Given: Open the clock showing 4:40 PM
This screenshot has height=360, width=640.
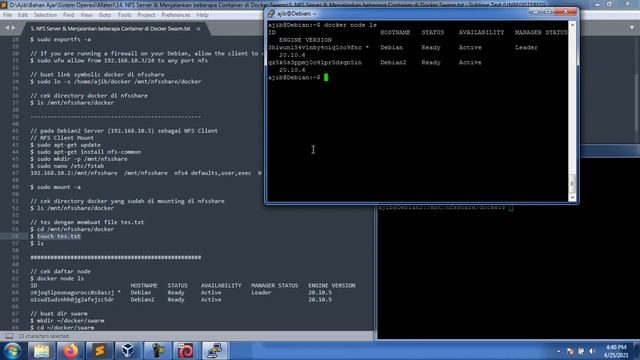Looking at the screenshot, I should pos(616,351).
